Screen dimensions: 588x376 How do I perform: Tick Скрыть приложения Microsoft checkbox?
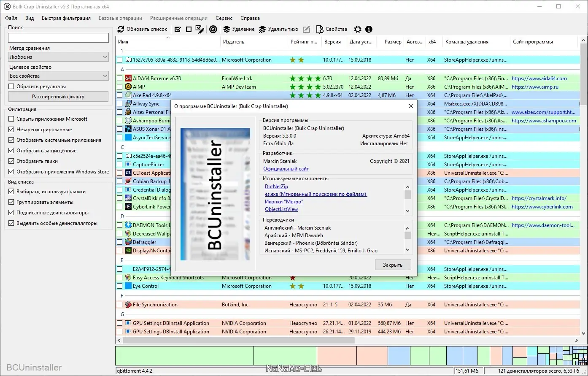click(x=11, y=119)
